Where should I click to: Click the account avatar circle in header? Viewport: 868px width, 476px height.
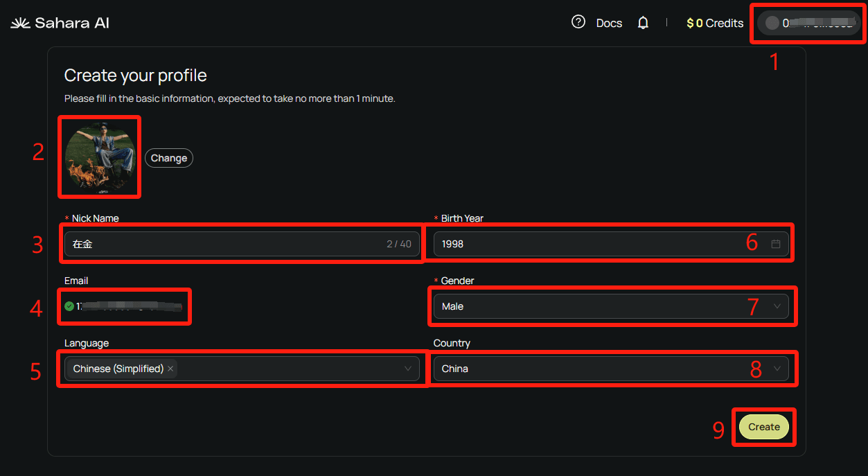[772, 23]
